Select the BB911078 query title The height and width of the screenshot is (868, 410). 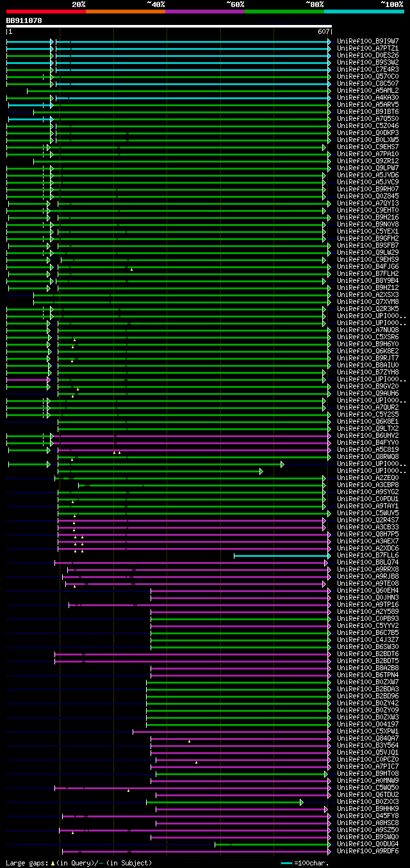tap(24, 20)
